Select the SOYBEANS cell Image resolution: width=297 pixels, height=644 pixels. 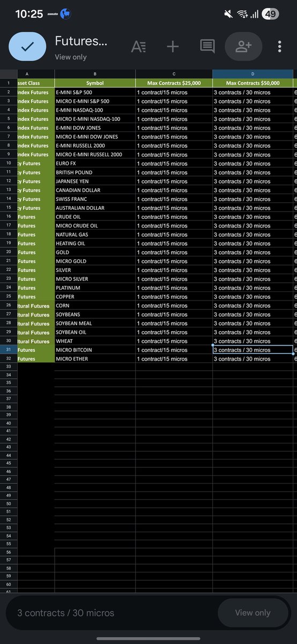95,314
